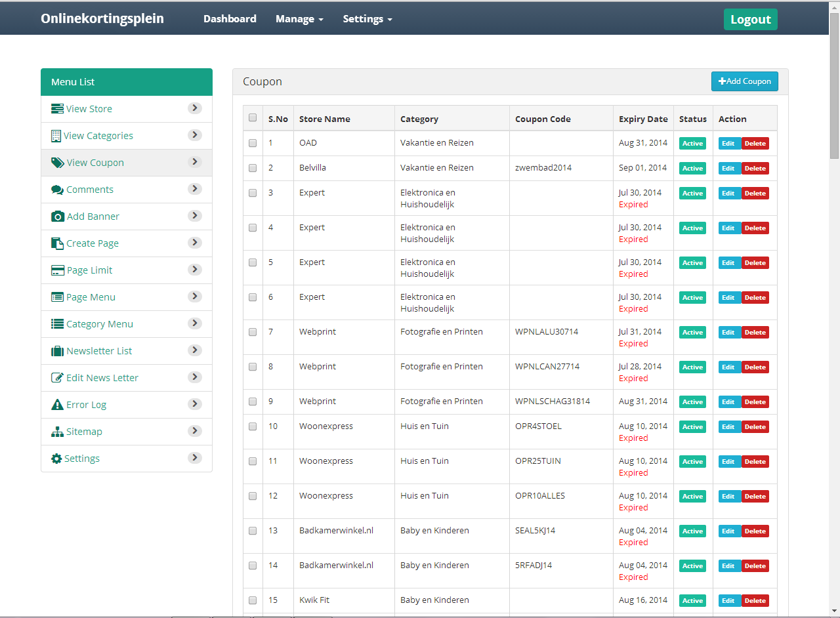Click chevron arrow beside sidebar Settings

195,458
